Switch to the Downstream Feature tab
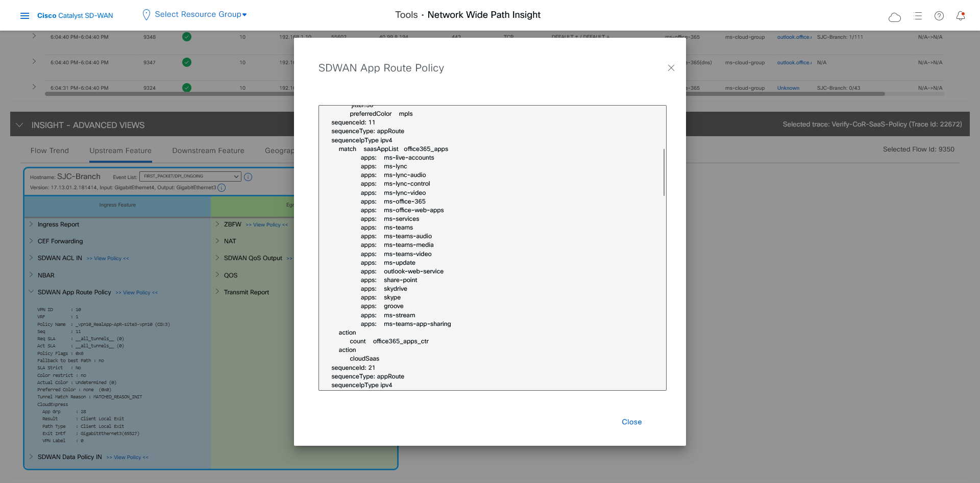 208,150
